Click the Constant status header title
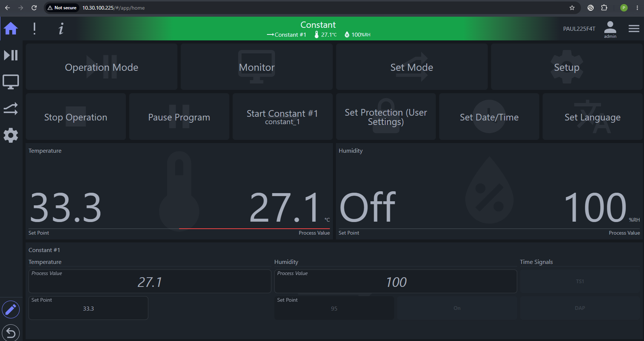Viewport: 644px width, 341px height. [x=318, y=25]
